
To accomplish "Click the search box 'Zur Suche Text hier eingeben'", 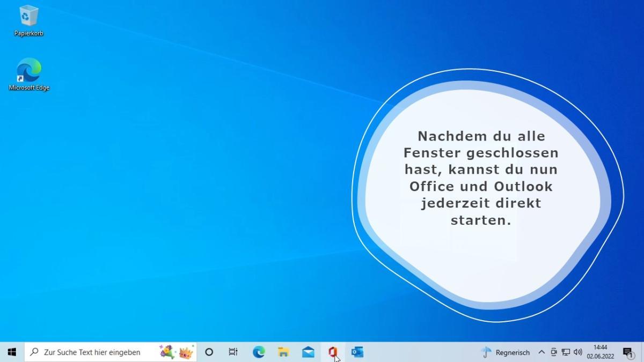I will (x=91, y=352).
